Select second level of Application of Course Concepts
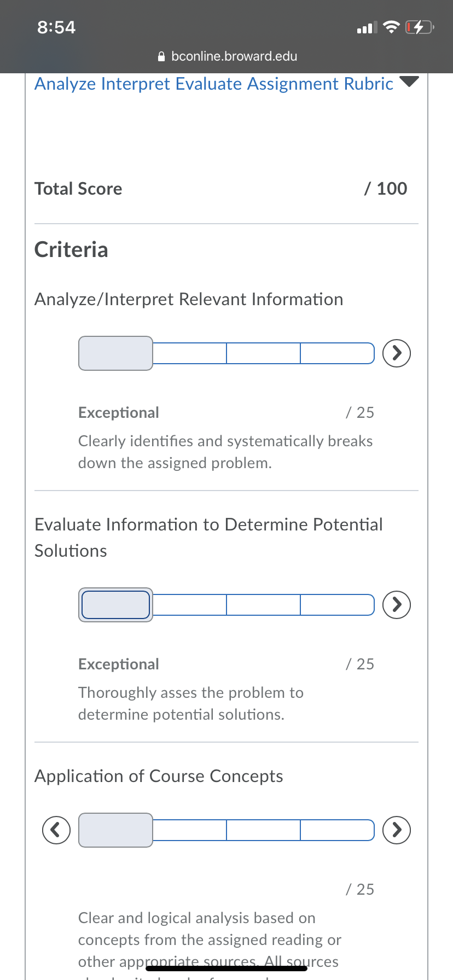Image resolution: width=453 pixels, height=980 pixels. [190, 830]
